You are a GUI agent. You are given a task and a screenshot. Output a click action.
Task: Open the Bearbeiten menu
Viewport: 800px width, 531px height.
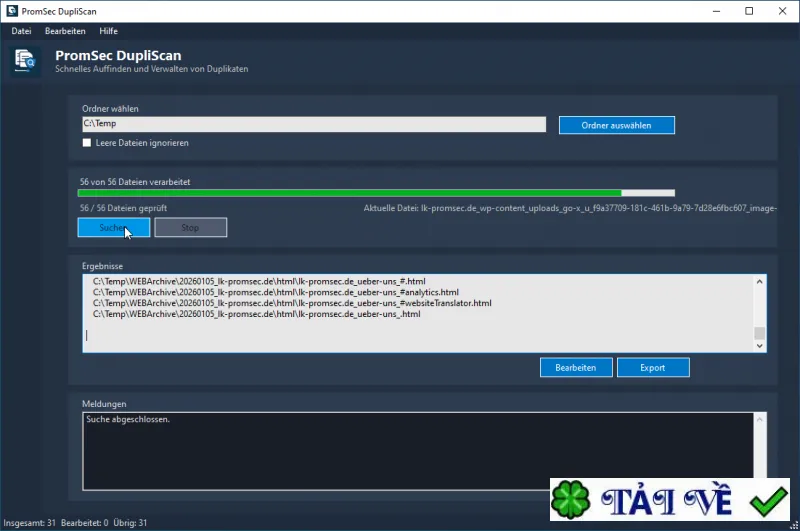[65, 31]
